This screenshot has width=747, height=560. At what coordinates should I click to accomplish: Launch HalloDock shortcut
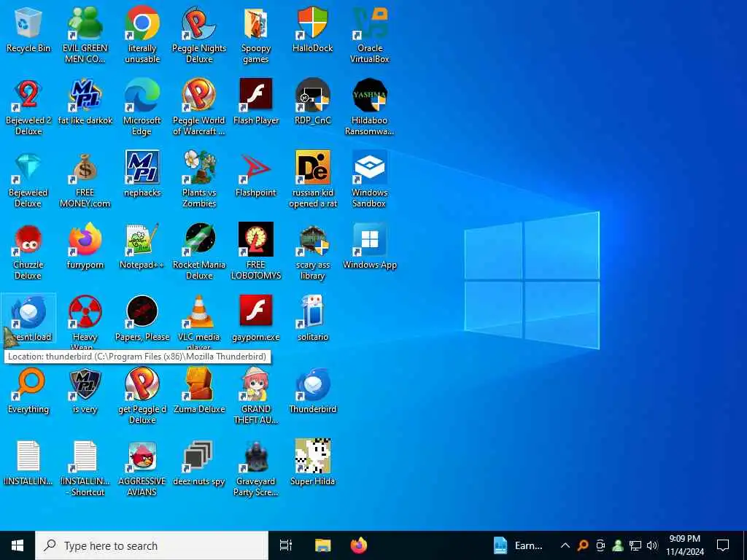click(x=312, y=29)
